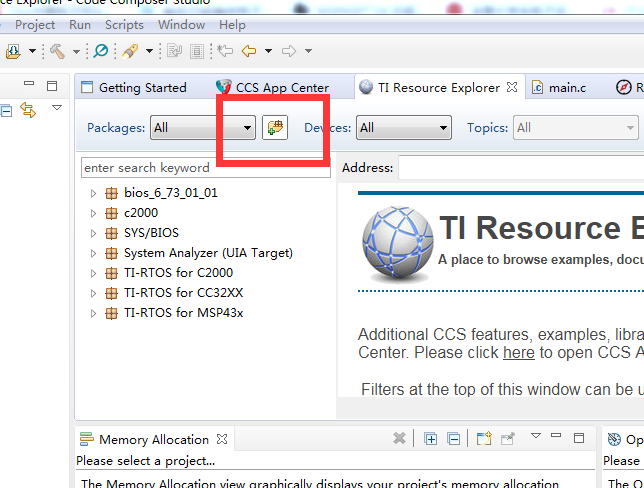Open dropdown arrow beside flashlight icon
This screenshot has width=644, height=488.
150,51
